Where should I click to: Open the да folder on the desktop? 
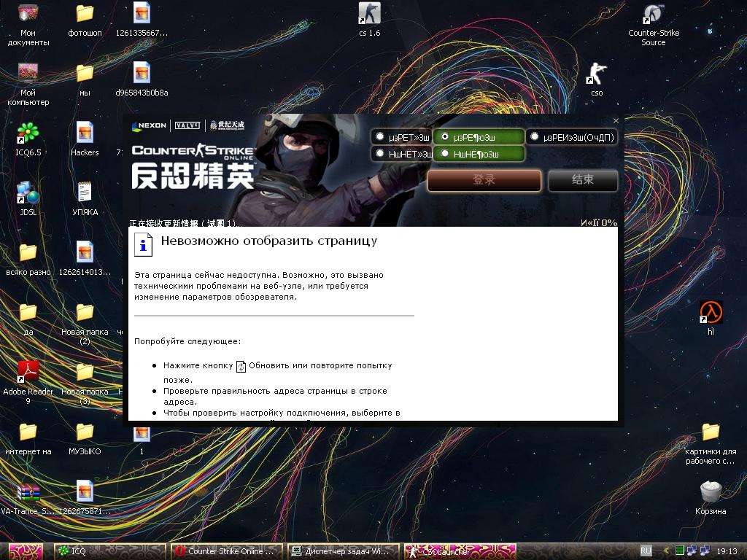pyautogui.click(x=28, y=312)
